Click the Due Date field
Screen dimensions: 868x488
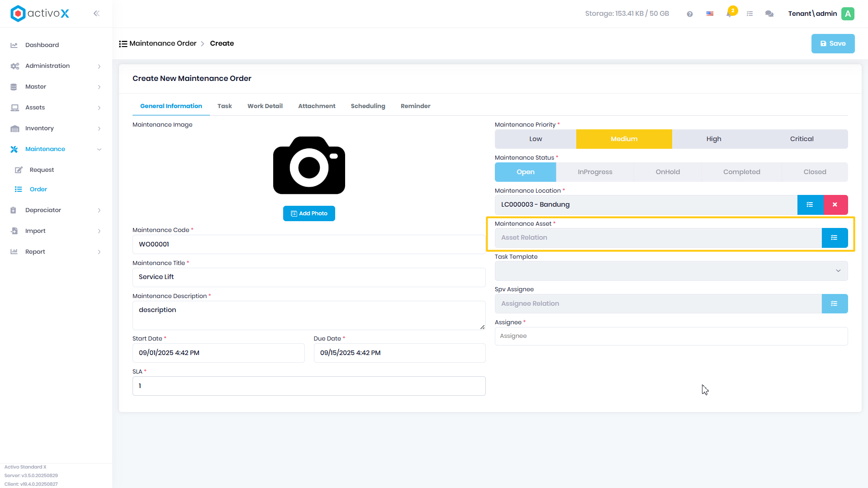point(399,353)
